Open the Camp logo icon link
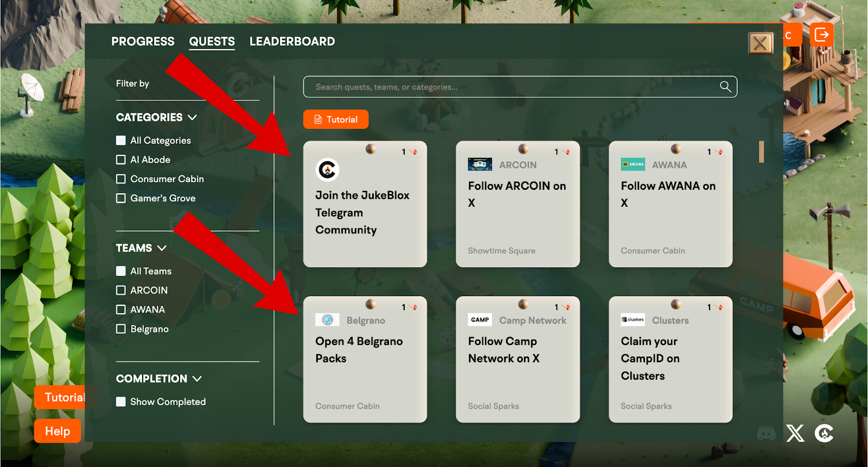Screen dimensions: 868x467 point(824,433)
